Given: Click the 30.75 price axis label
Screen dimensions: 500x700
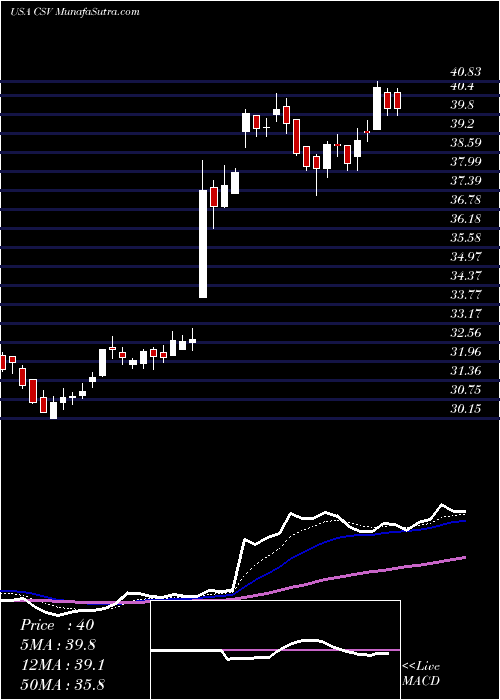Looking at the screenshot, I should point(465,390).
